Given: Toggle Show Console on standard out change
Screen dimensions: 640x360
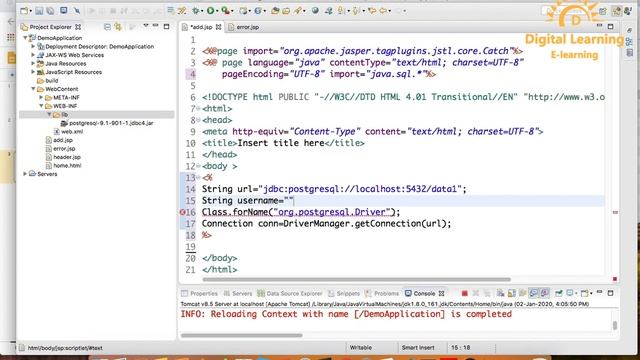Looking at the screenshot, I should click(x=533, y=293).
